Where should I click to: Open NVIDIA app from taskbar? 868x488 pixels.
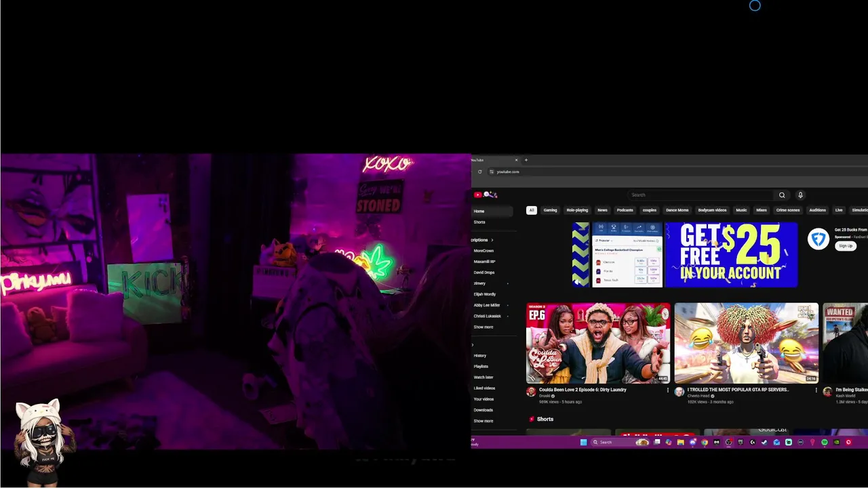tap(836, 442)
